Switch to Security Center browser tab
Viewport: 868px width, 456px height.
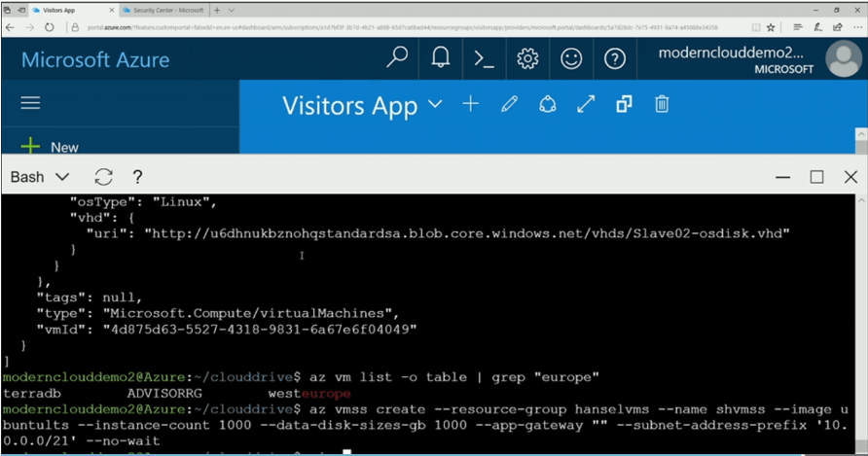pos(163,10)
